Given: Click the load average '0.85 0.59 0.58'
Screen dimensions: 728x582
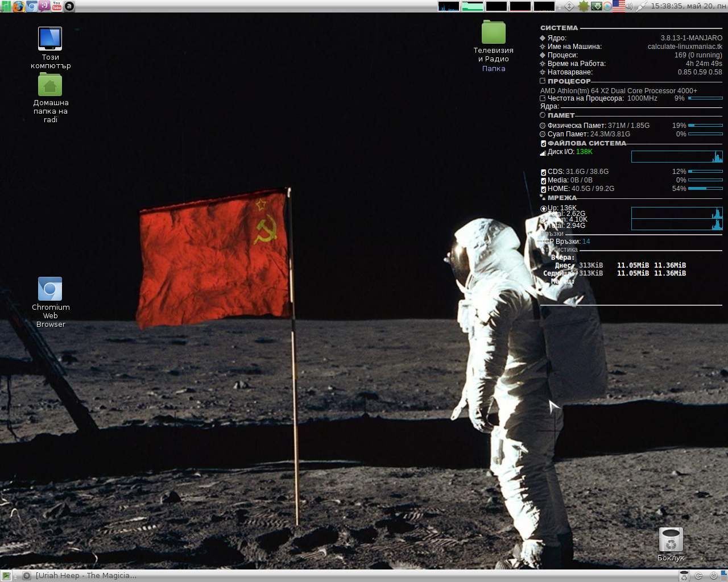Looking at the screenshot, I should pyautogui.click(x=700, y=72).
